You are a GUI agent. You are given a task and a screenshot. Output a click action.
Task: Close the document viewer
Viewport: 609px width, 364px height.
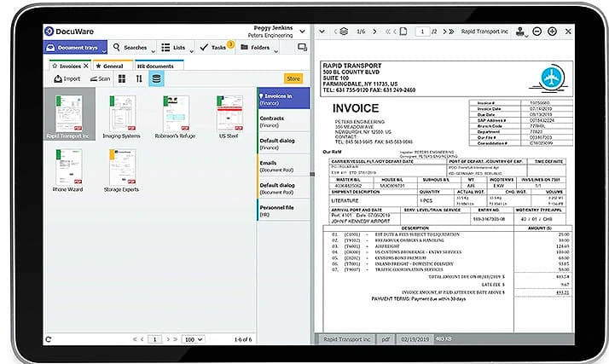coord(568,32)
